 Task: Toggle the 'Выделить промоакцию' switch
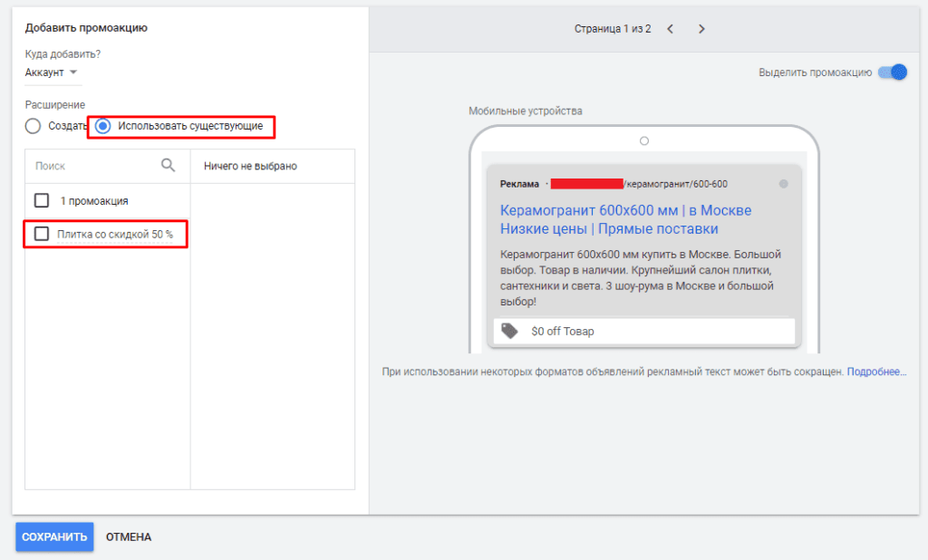point(893,72)
